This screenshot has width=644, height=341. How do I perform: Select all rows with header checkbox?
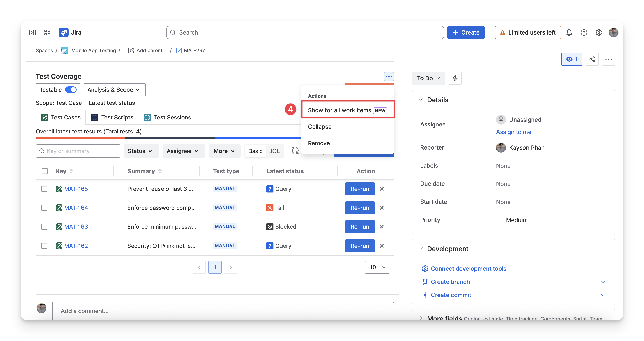(x=45, y=171)
